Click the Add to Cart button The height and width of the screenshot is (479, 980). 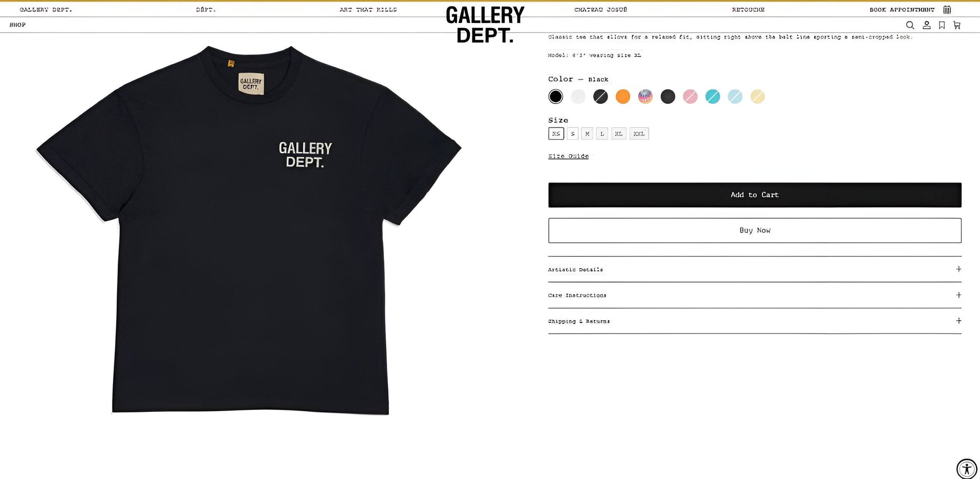pyautogui.click(x=755, y=195)
